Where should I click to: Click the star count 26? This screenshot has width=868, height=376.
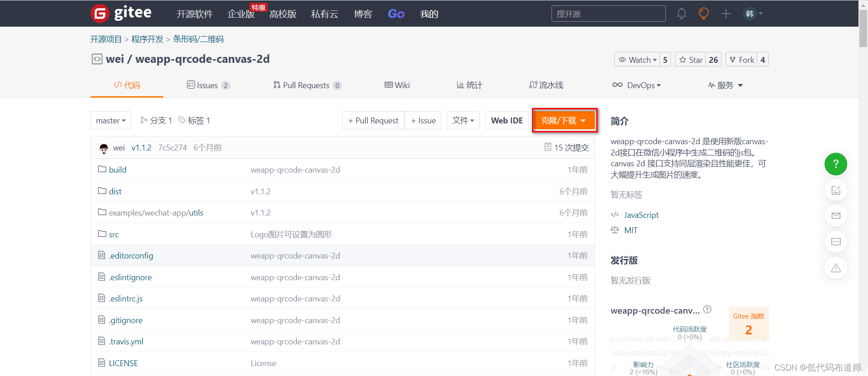713,60
